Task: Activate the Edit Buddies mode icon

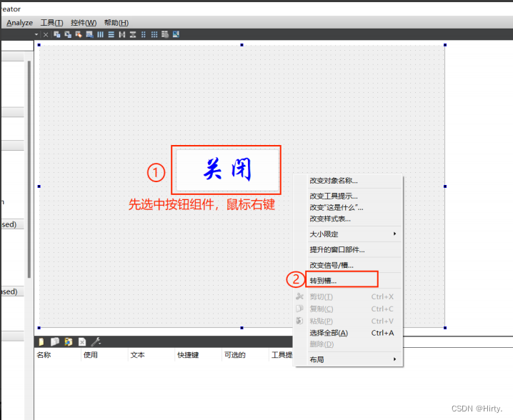Action: 79,34
